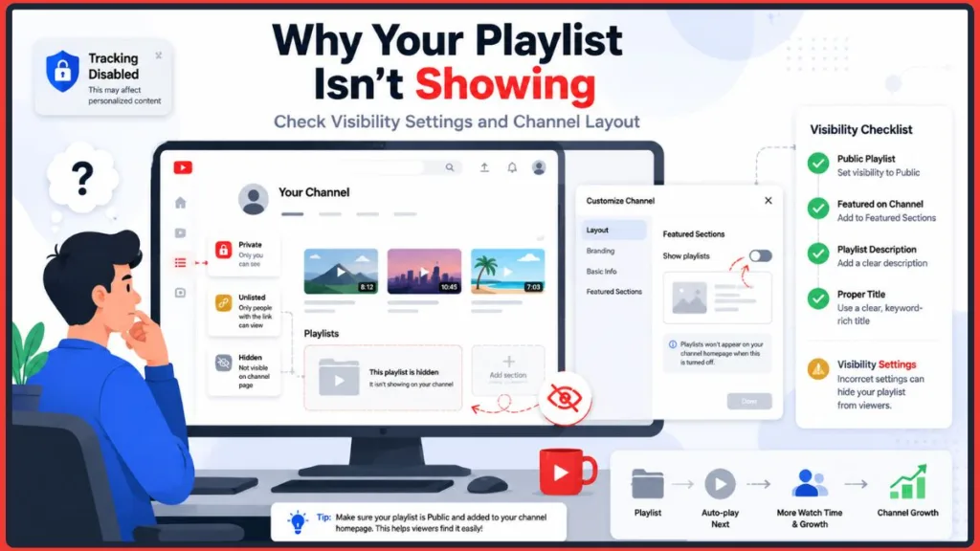Toggle the Show playlists switch
Screen dimensions: 980x551
click(761, 255)
